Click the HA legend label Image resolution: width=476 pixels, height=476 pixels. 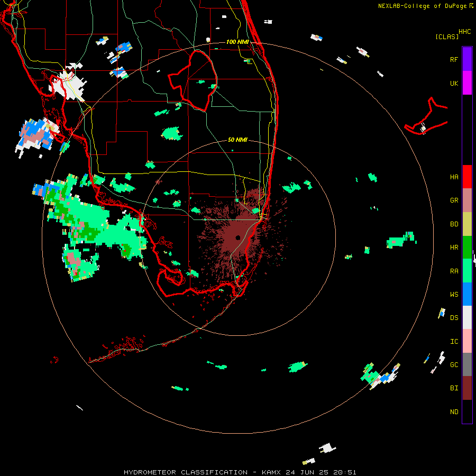(454, 177)
